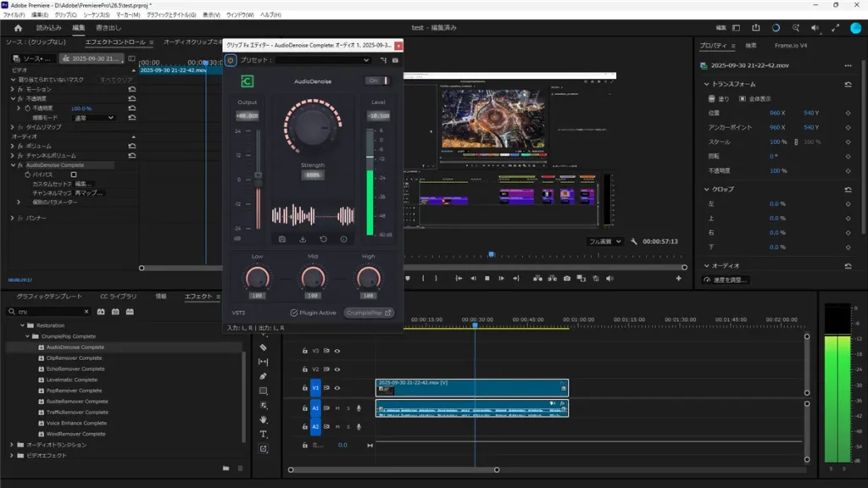The width and height of the screenshot is (868, 488).
Task: Toggle the Plugin Active checkbox
Action: [294, 313]
